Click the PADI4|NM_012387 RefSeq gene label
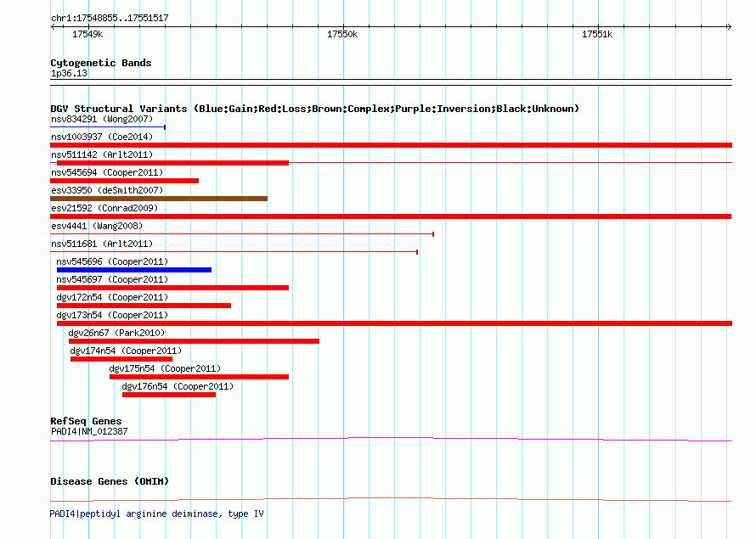 click(x=89, y=431)
